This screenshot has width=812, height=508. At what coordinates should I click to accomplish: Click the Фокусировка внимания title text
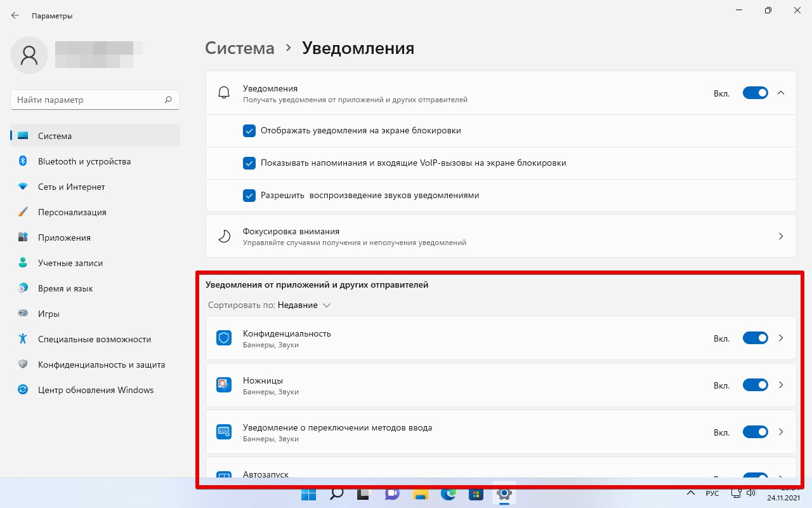pos(291,231)
